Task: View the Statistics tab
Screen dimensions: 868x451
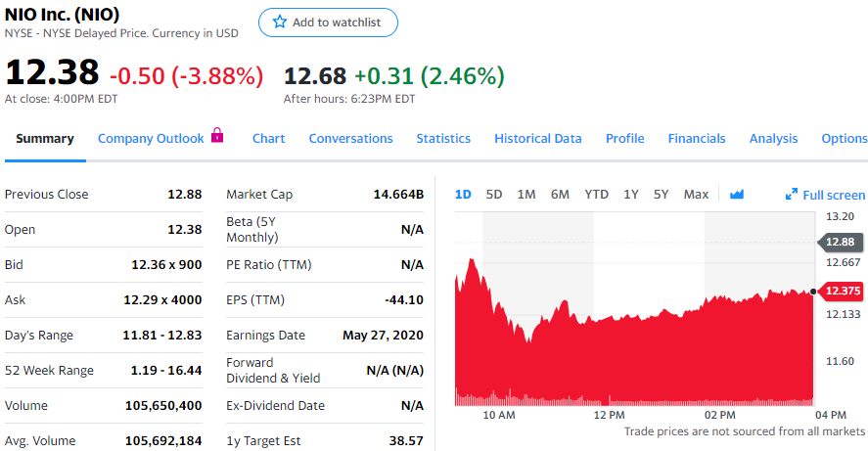Action: (x=443, y=139)
